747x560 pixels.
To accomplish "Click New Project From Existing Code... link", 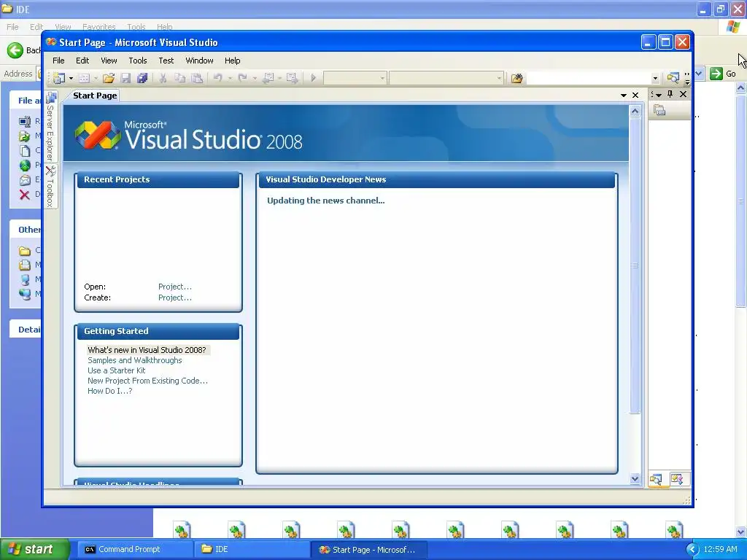I will click(x=147, y=381).
